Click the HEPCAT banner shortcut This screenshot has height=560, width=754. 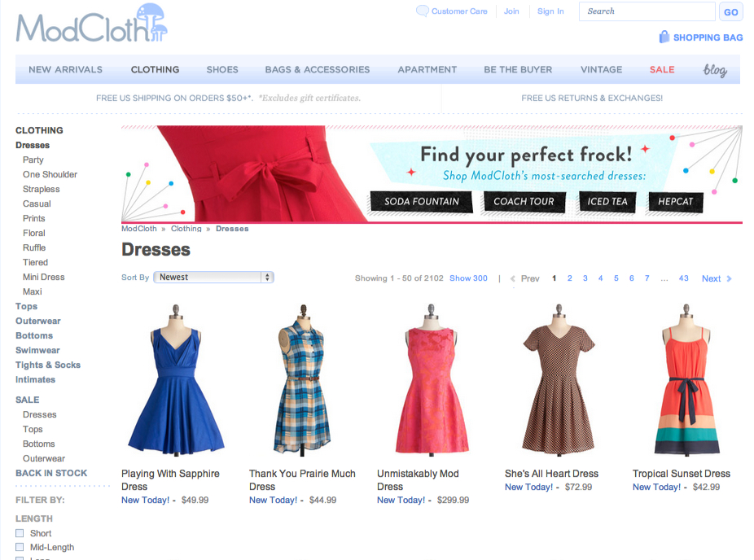(x=675, y=201)
